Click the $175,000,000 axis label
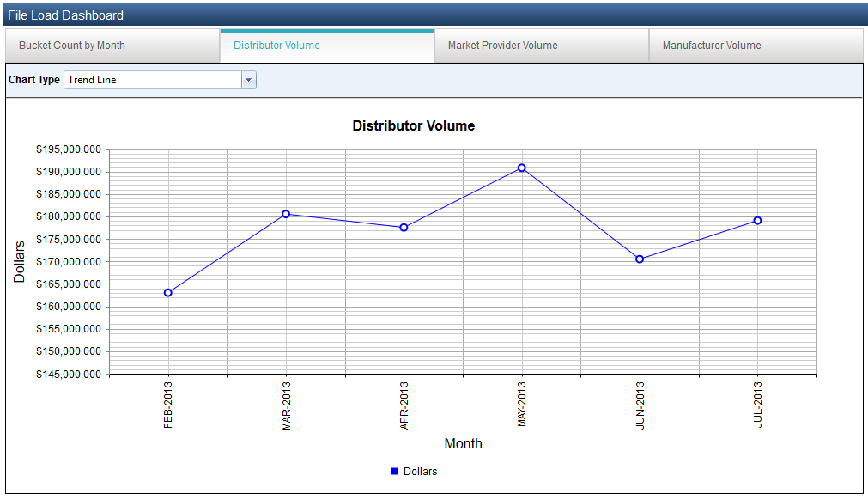Image resolution: width=868 pixels, height=500 pixels. [x=69, y=239]
